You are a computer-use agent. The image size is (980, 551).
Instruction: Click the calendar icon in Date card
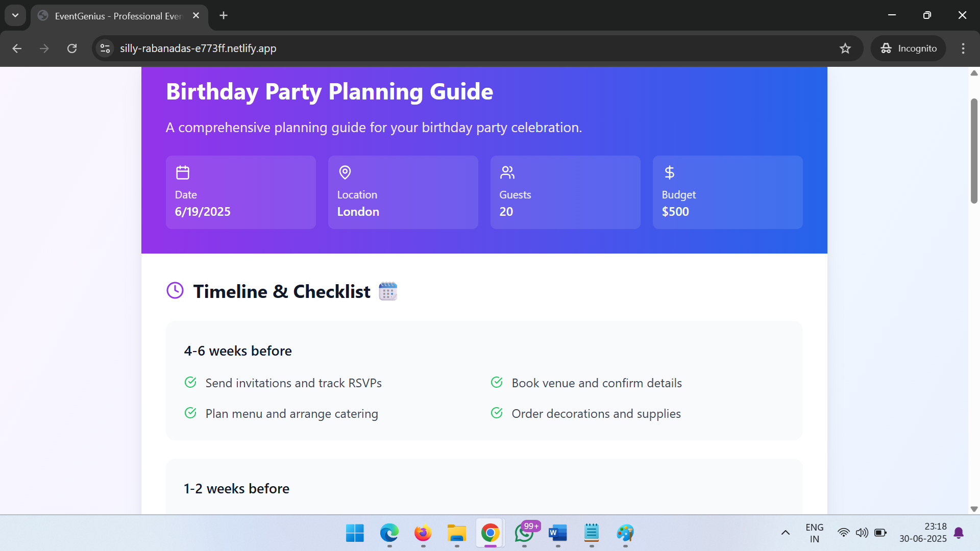pyautogui.click(x=183, y=172)
